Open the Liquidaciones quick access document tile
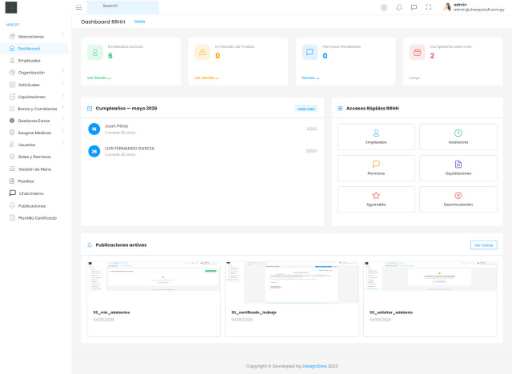512x374 pixels. coord(458,167)
